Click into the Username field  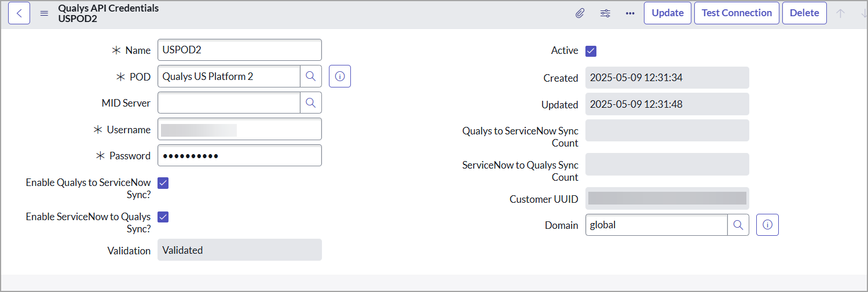click(x=239, y=129)
